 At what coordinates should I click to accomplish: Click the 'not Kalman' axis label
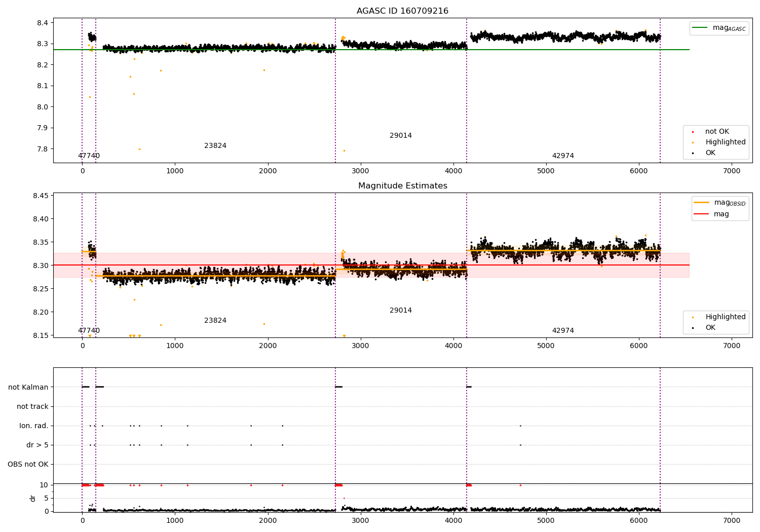pos(28,388)
